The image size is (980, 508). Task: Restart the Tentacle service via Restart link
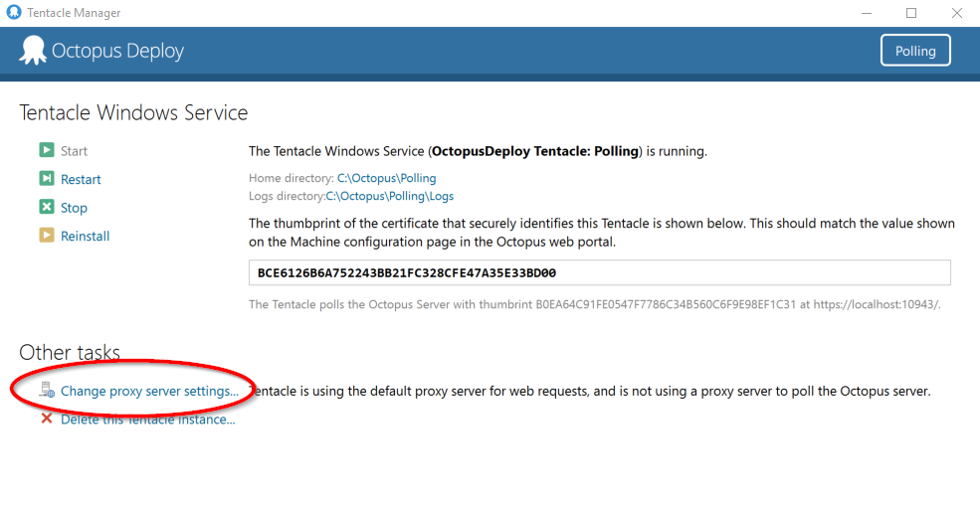click(x=81, y=179)
